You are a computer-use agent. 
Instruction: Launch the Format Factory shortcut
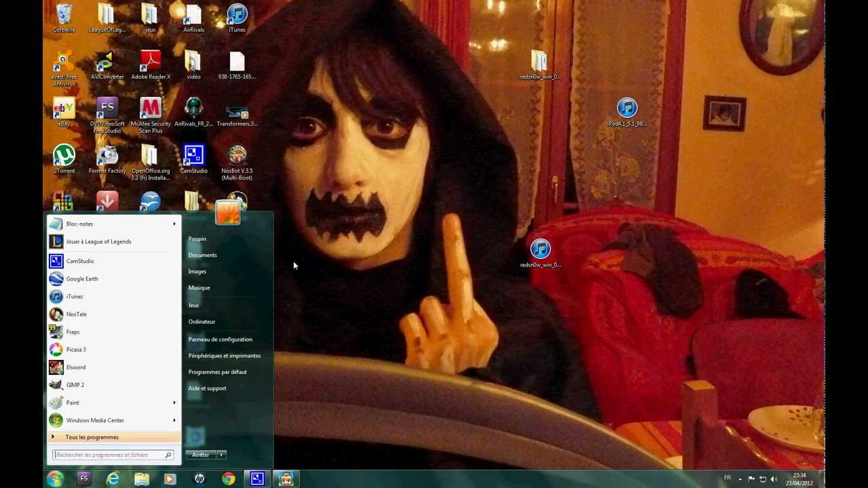click(x=107, y=159)
